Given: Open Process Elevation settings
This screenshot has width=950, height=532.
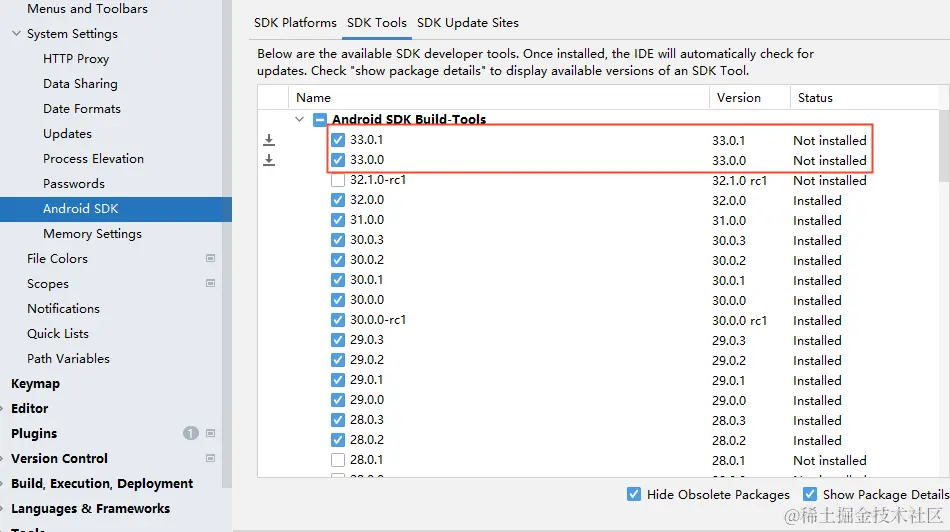Looking at the screenshot, I should pyautogui.click(x=93, y=159).
